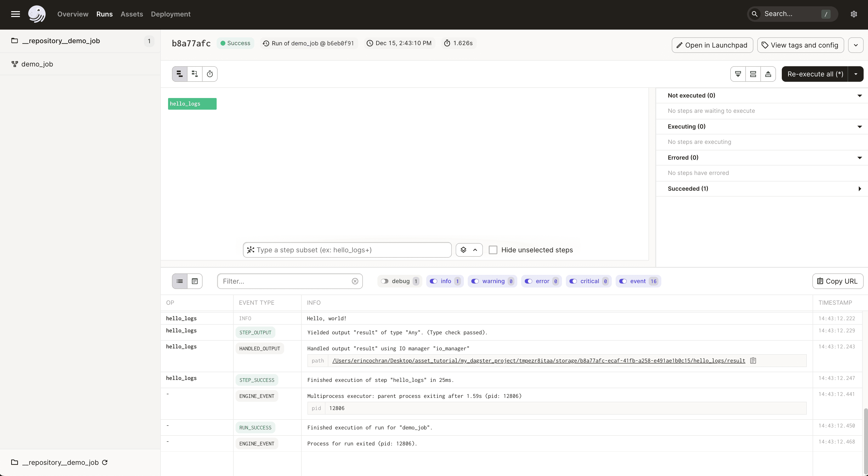Switch to the Runs tab

(104, 14)
